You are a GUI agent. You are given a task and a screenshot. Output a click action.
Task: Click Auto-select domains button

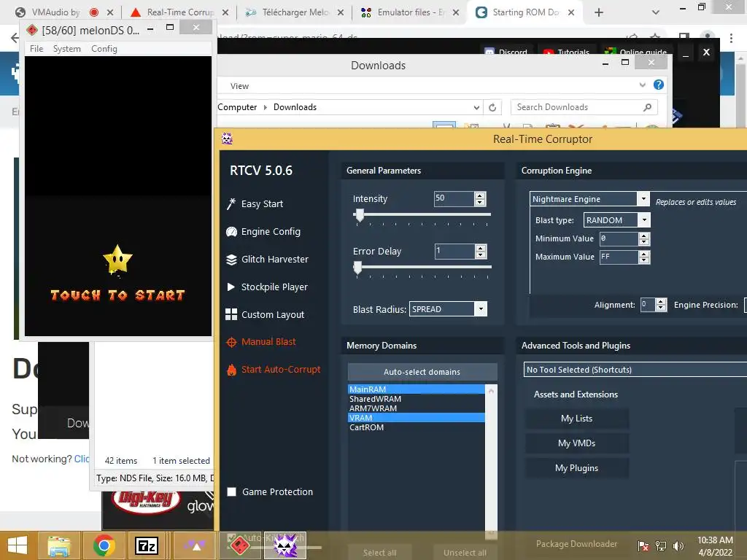tap(422, 372)
